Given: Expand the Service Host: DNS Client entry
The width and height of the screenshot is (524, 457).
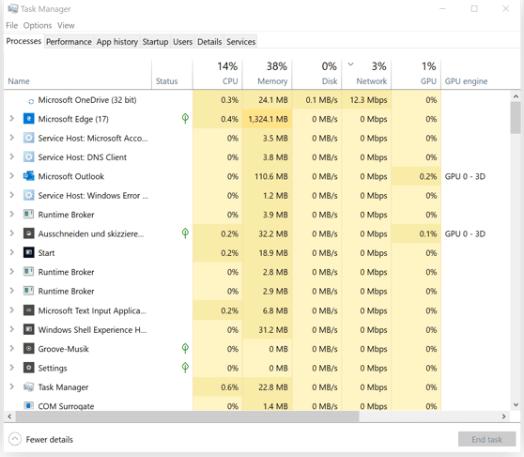Looking at the screenshot, I should [x=12, y=157].
